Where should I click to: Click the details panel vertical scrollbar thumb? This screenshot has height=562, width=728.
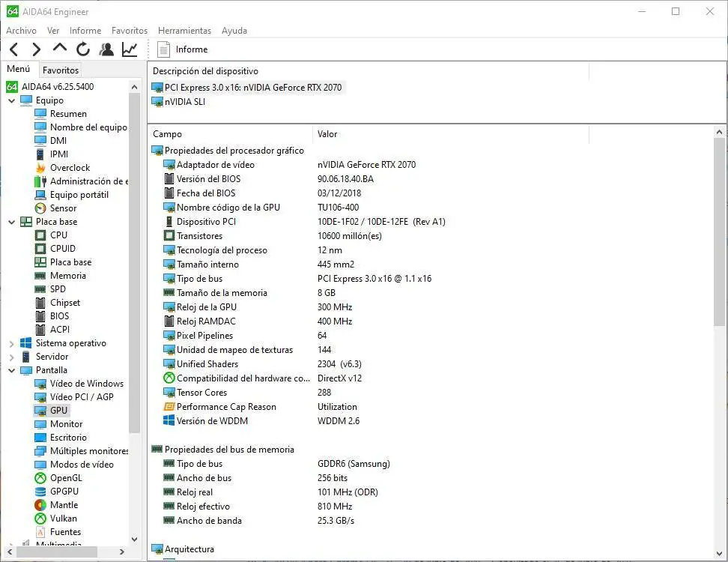point(719,232)
